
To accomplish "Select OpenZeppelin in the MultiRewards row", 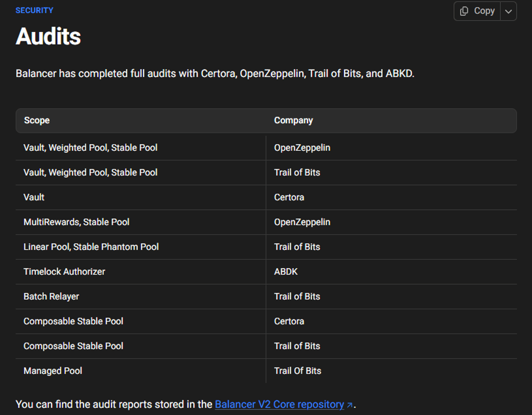I will (x=302, y=222).
